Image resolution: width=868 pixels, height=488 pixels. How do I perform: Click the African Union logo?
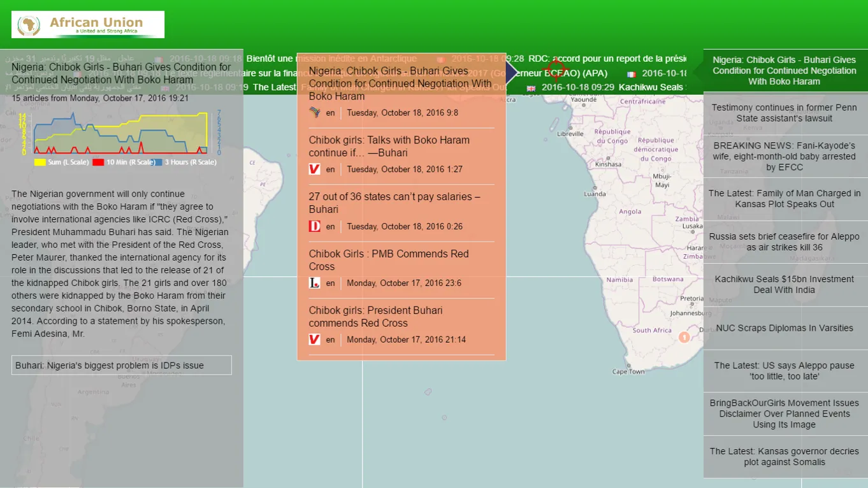click(x=88, y=24)
